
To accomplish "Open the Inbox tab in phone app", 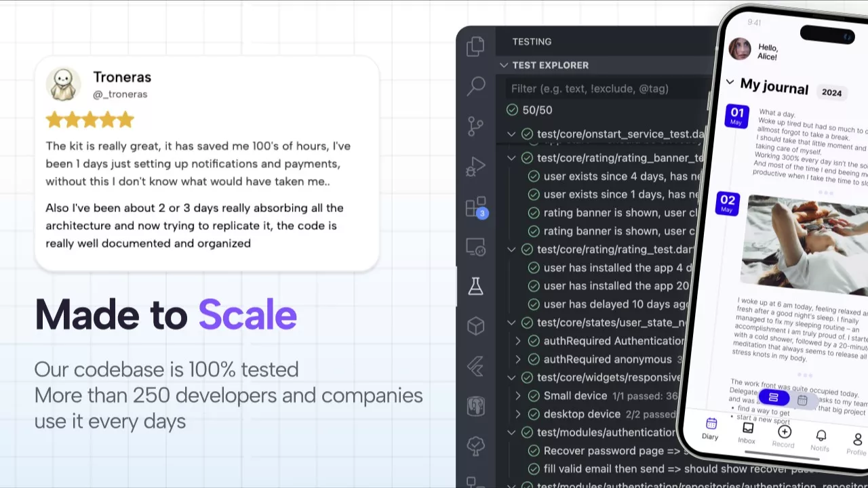I will (747, 432).
